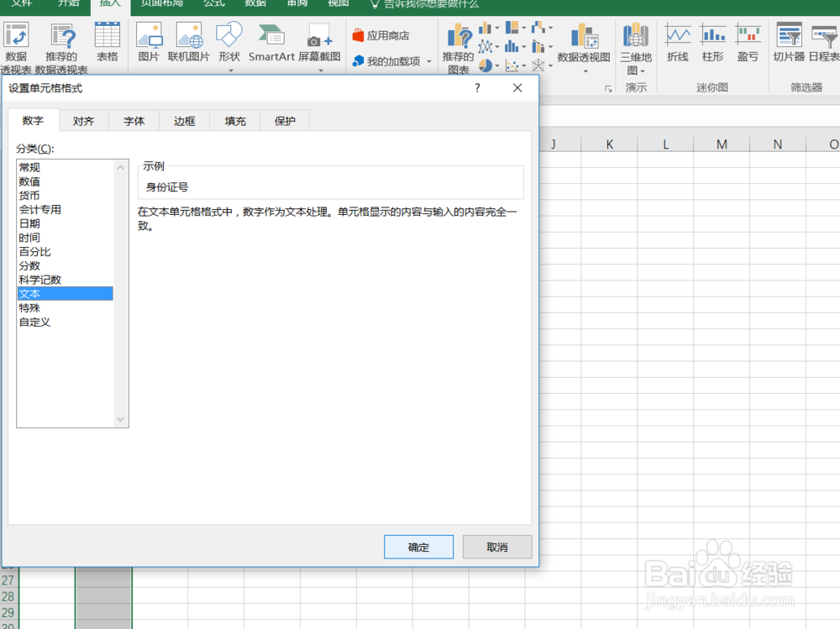Insert a Table from the ribbon

click(x=108, y=42)
